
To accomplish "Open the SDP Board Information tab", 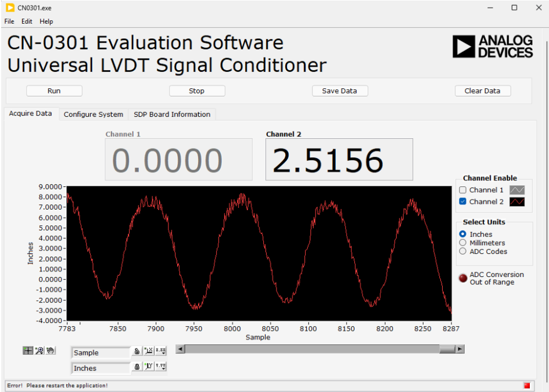I will click(x=172, y=114).
